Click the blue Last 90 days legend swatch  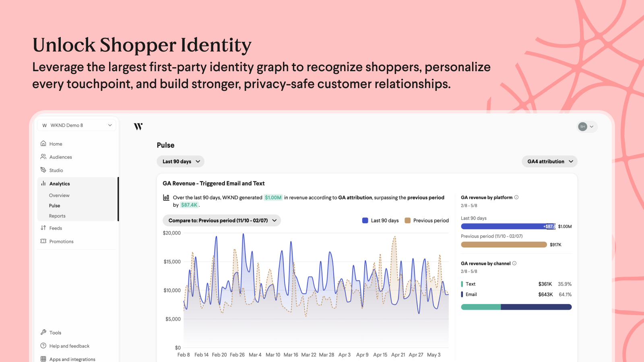pyautogui.click(x=365, y=220)
